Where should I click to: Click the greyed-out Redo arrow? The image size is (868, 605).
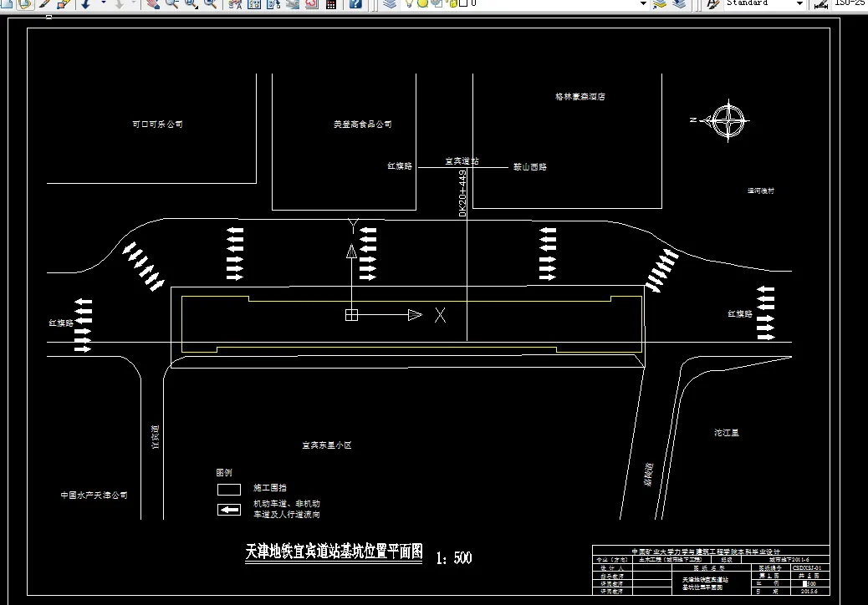click(119, 3)
